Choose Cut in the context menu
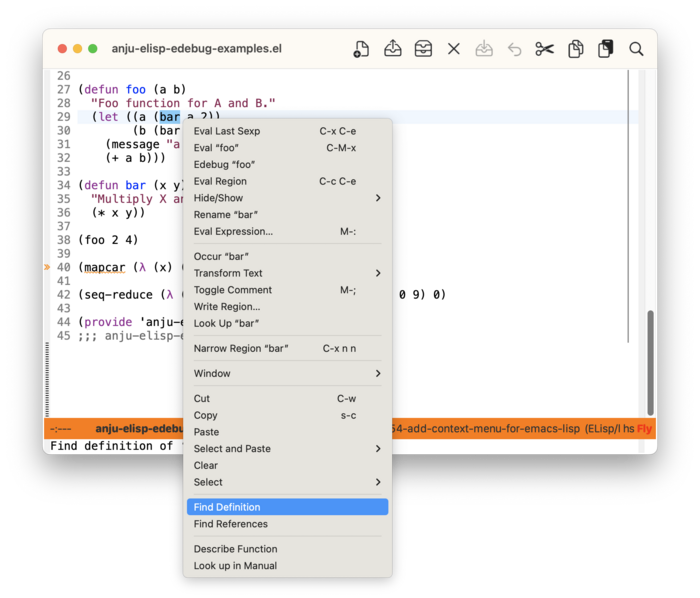The image size is (700, 598). [x=287, y=399]
